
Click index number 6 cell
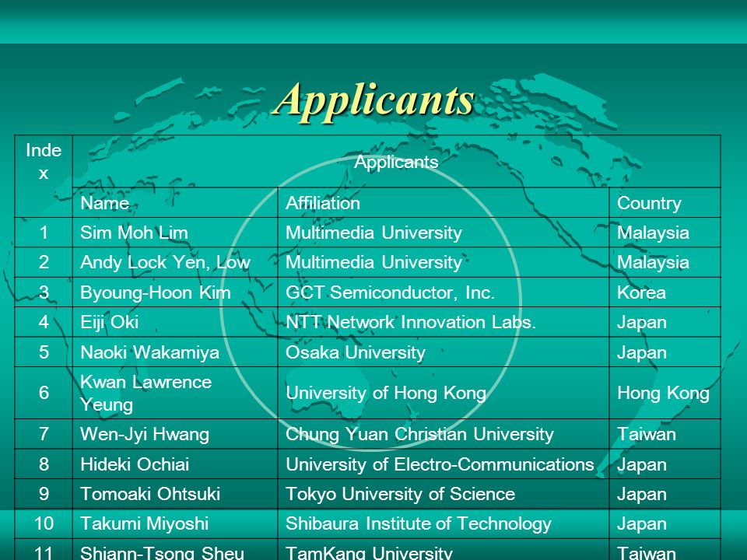[x=44, y=393]
